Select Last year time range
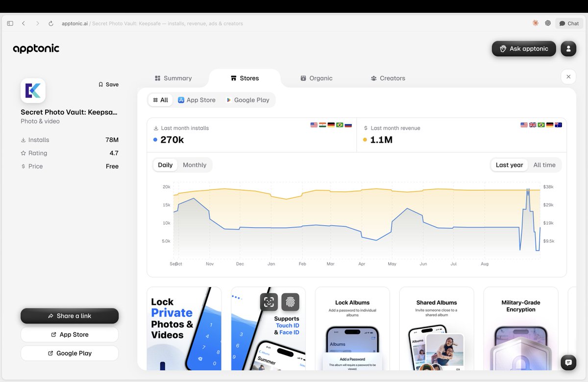This screenshot has width=588, height=382. (509, 165)
